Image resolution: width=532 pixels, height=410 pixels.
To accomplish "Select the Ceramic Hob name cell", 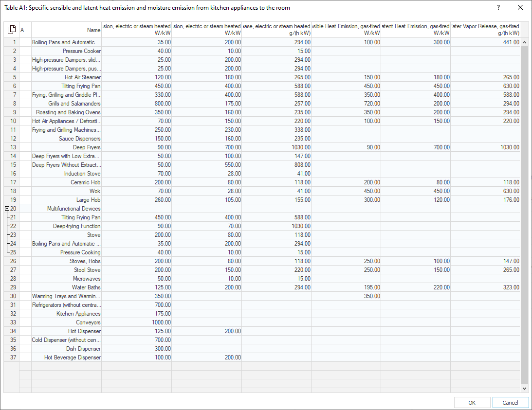I will pos(67,182).
